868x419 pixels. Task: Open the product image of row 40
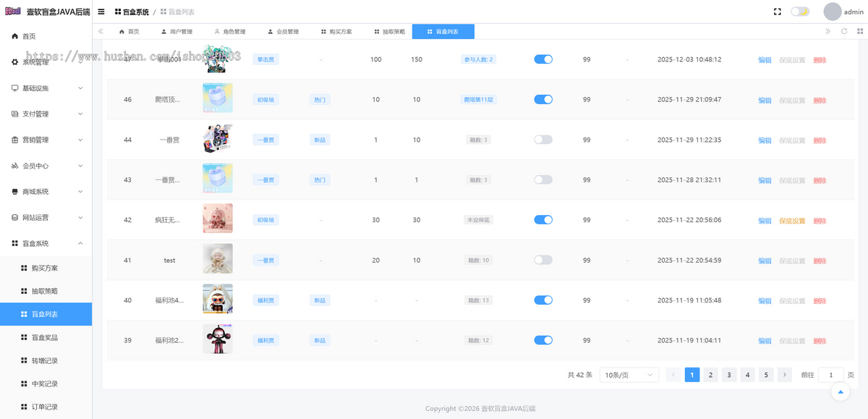pyautogui.click(x=218, y=300)
